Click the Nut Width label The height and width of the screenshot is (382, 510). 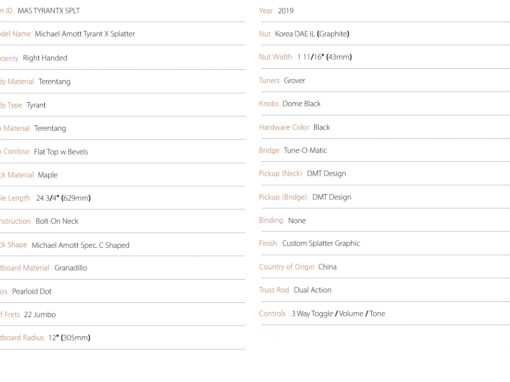pyautogui.click(x=275, y=57)
